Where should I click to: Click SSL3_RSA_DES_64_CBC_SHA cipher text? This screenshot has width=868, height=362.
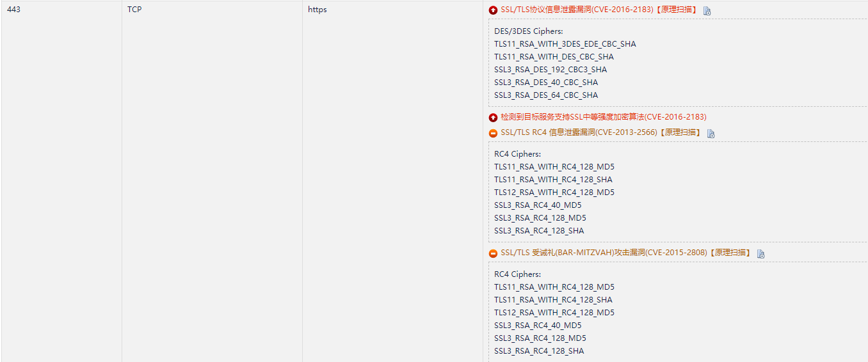(x=546, y=95)
